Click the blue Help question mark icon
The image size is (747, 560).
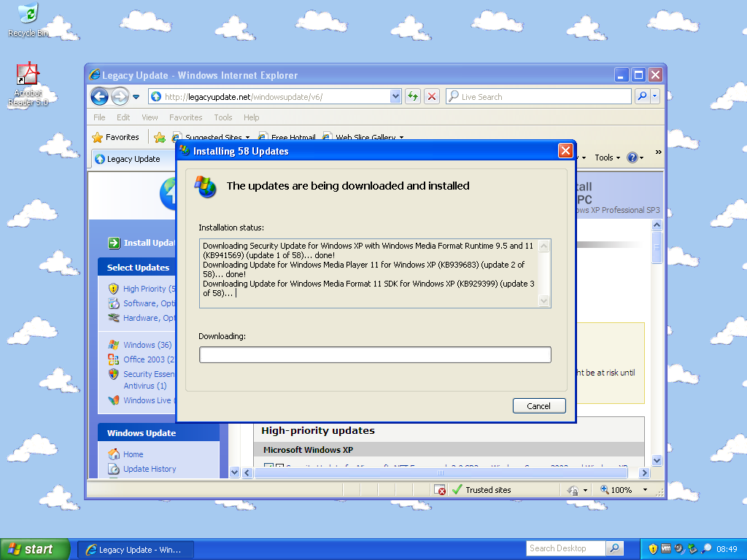click(632, 157)
